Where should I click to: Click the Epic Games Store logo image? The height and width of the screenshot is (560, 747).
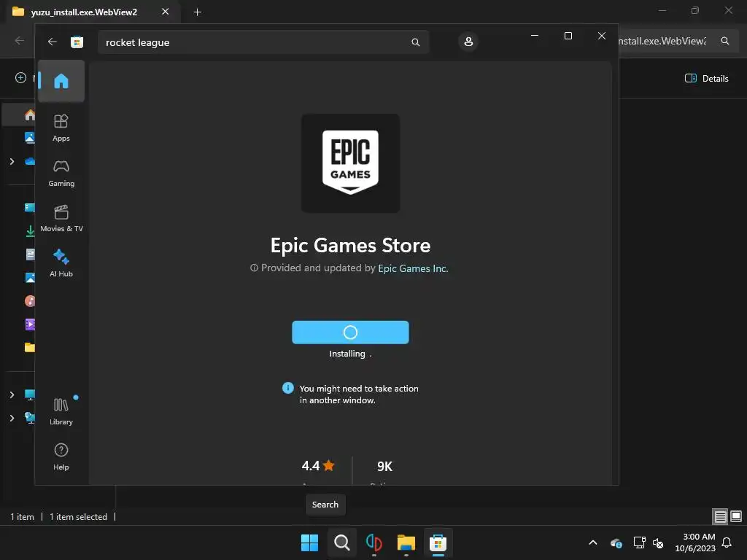click(351, 163)
